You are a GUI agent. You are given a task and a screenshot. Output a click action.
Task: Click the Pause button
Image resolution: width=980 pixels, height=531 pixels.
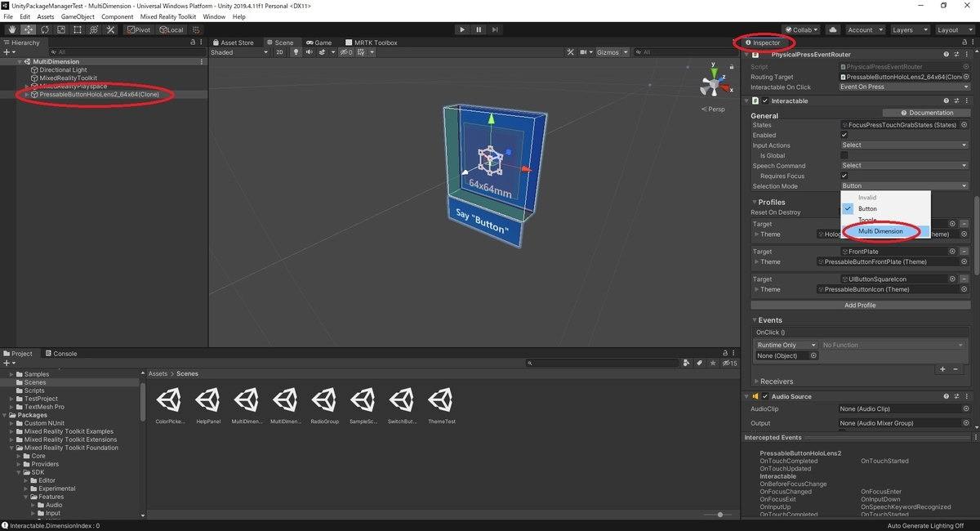click(479, 30)
